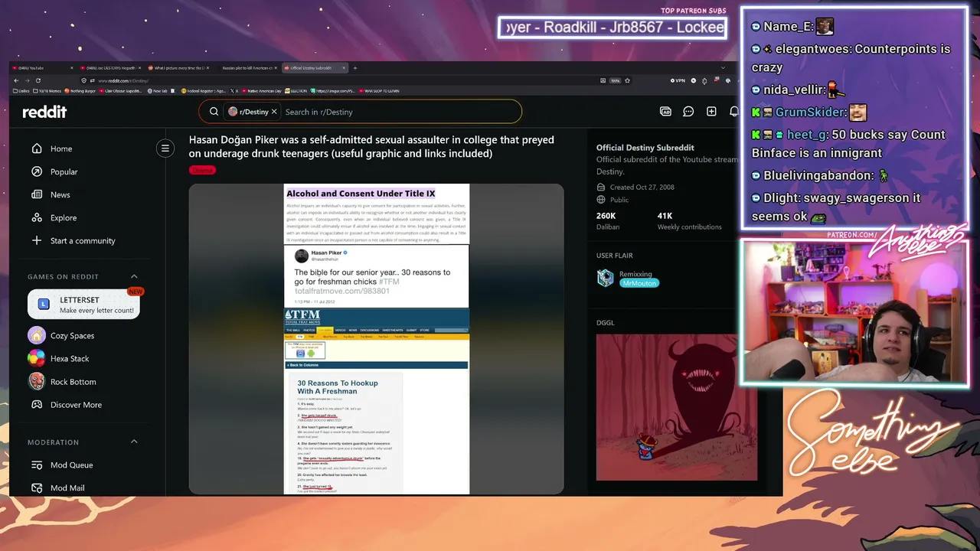Collapse the Games on Reddit section
The width and height of the screenshot is (980, 551).
[x=134, y=276]
